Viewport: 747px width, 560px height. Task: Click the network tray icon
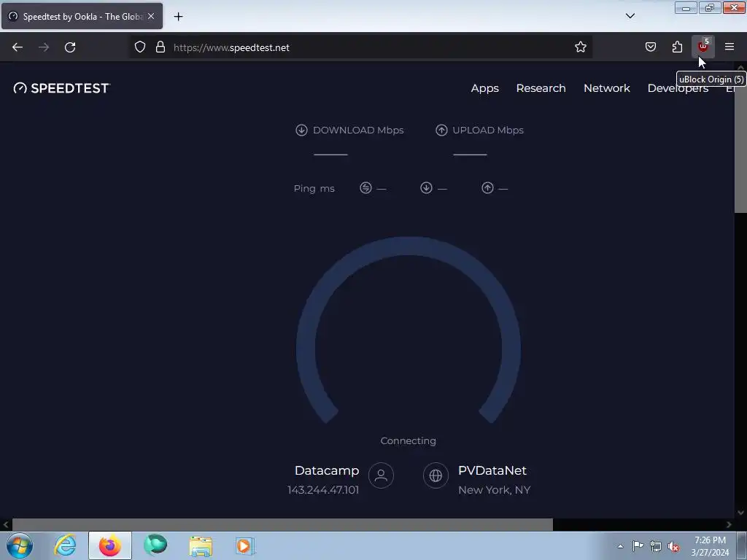(x=656, y=547)
